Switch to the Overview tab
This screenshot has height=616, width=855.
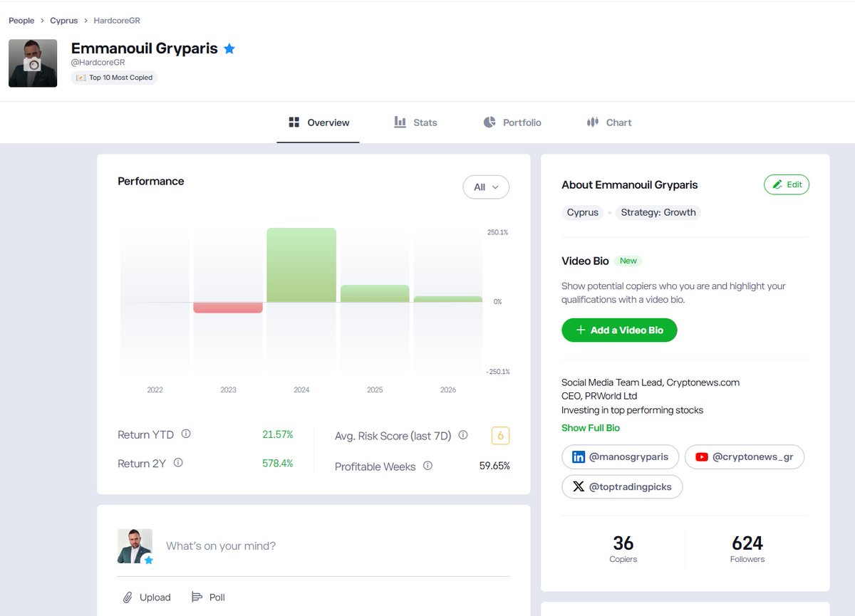pos(318,122)
